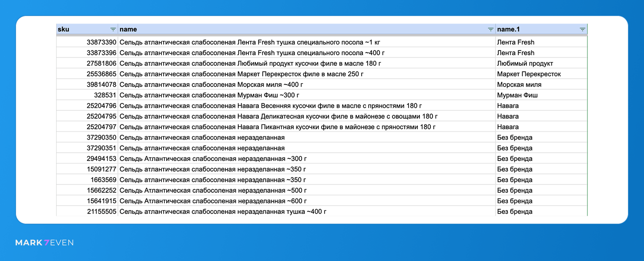
Task: Open the filter icon in name.1 header
Action: click(x=583, y=30)
